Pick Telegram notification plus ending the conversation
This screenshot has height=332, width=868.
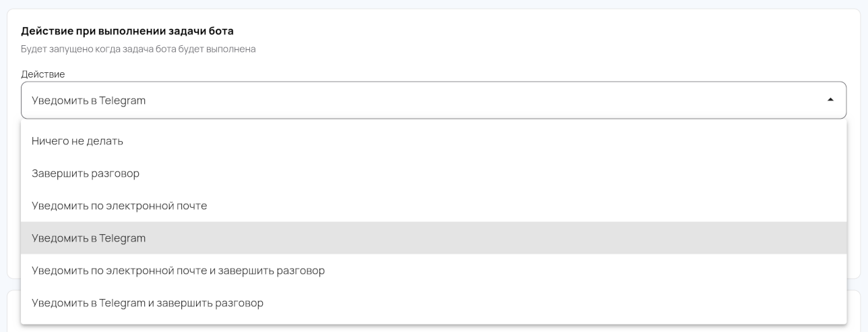[x=148, y=303]
